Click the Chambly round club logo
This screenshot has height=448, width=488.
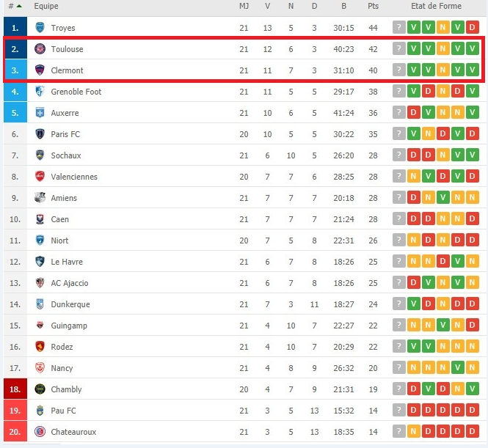tap(40, 389)
